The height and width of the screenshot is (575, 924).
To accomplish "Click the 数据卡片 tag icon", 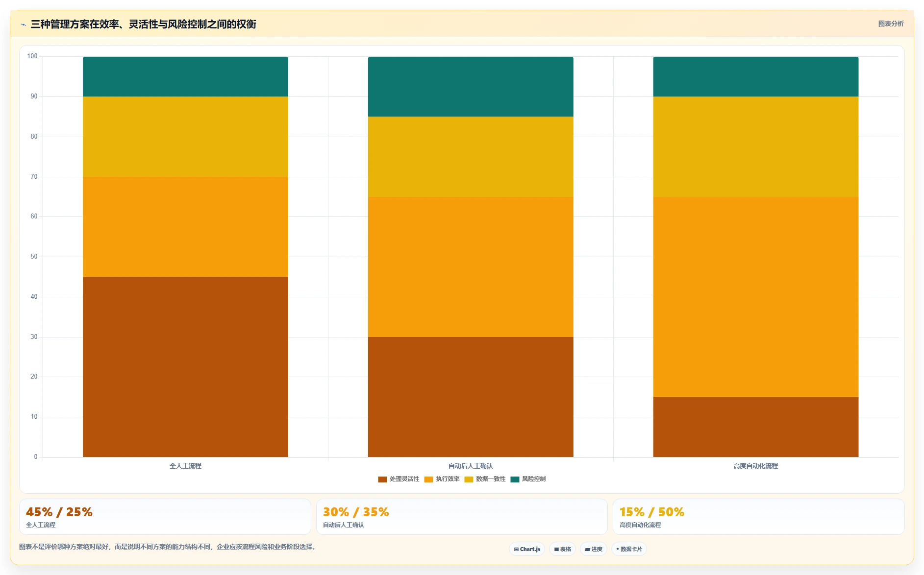I will (x=618, y=549).
